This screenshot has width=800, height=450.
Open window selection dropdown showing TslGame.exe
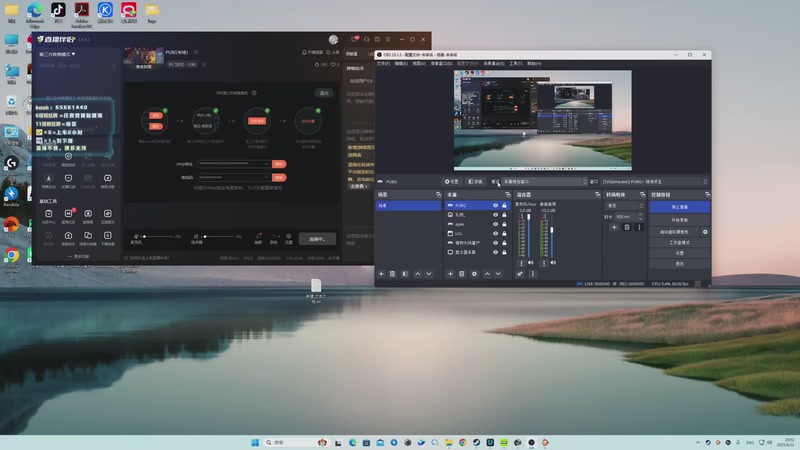tap(655, 182)
